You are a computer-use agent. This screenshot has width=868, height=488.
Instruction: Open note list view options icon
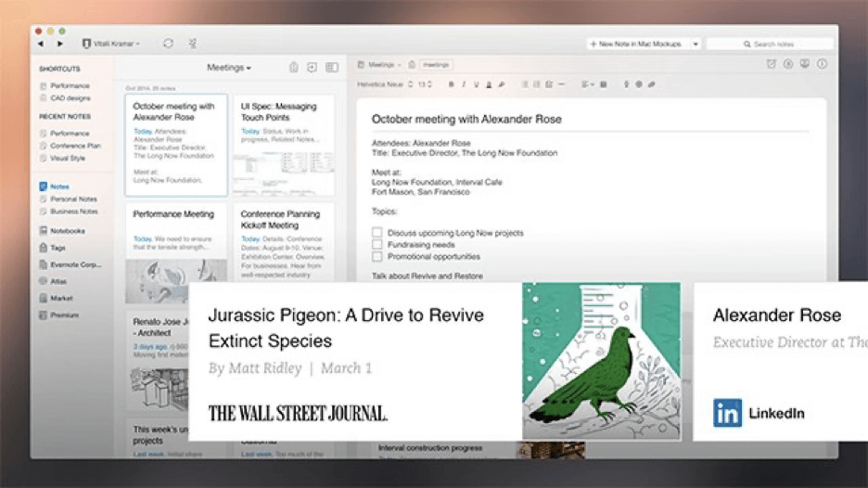(332, 68)
